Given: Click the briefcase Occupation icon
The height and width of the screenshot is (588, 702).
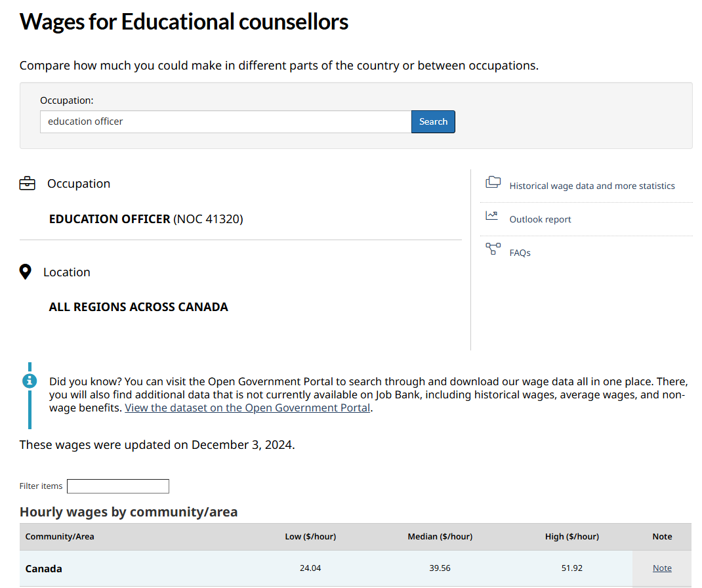Looking at the screenshot, I should tap(27, 184).
